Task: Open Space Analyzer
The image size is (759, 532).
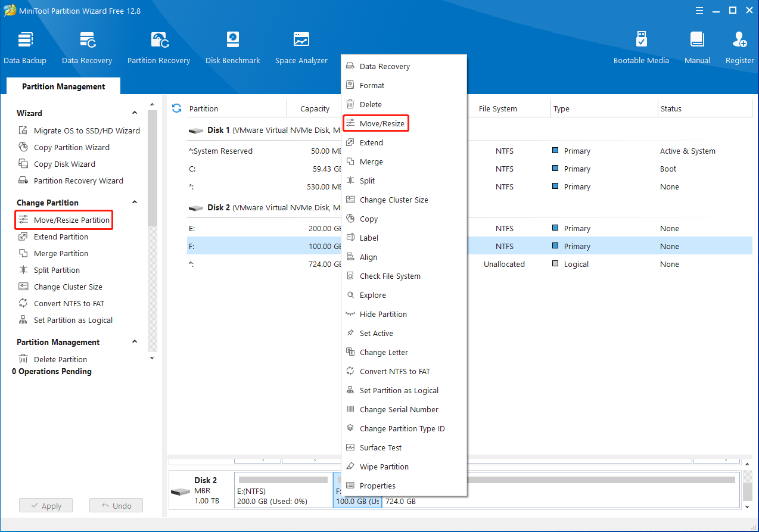Action: (x=301, y=48)
